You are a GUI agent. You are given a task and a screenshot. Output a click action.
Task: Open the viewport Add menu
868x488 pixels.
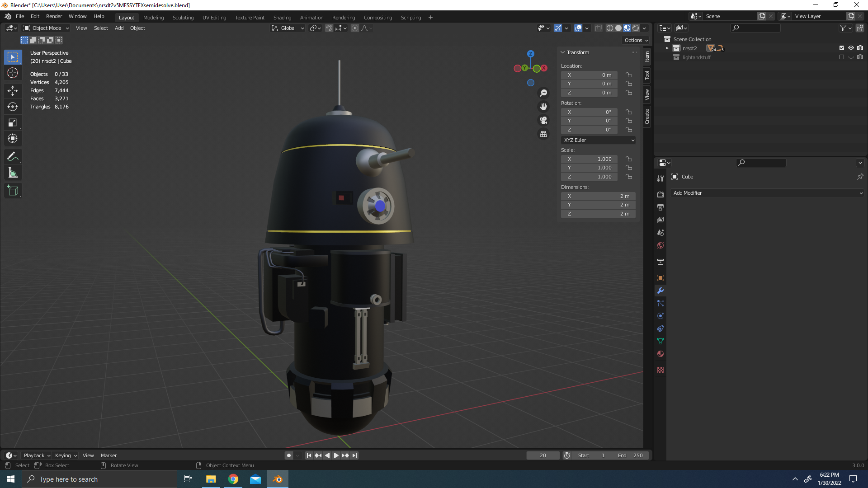[119, 28]
